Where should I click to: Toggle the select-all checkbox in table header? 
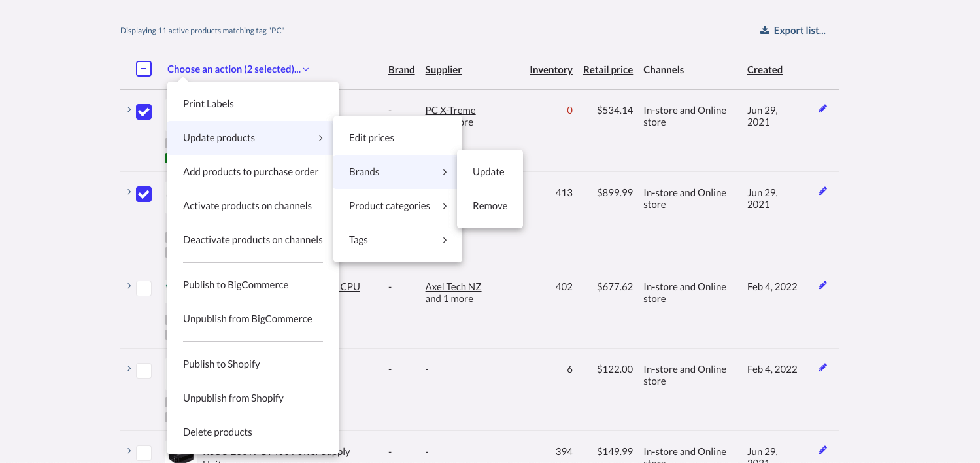[144, 69]
